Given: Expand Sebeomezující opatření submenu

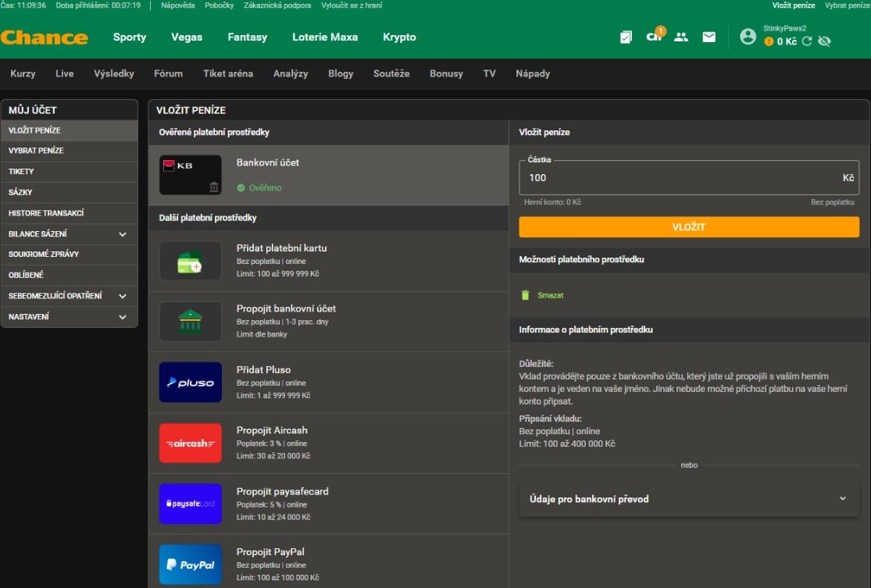Looking at the screenshot, I should click(x=122, y=296).
